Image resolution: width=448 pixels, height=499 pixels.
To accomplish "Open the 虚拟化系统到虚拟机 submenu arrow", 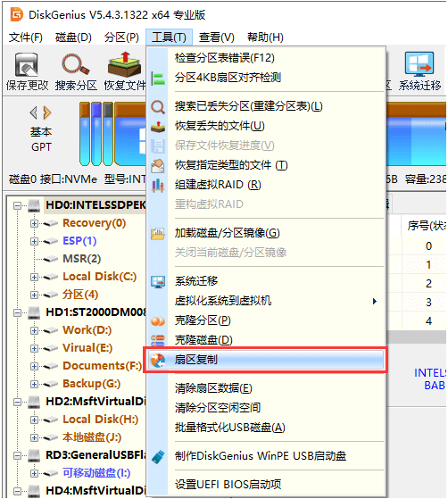I will point(375,301).
